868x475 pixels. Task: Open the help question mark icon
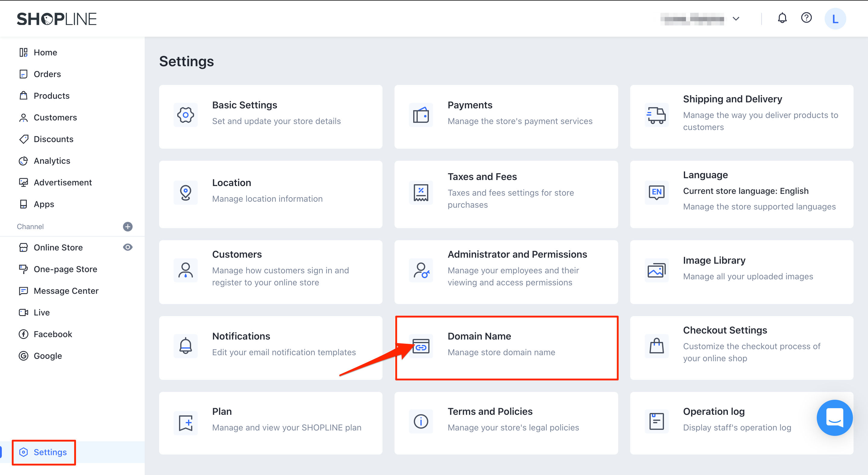[x=806, y=18]
